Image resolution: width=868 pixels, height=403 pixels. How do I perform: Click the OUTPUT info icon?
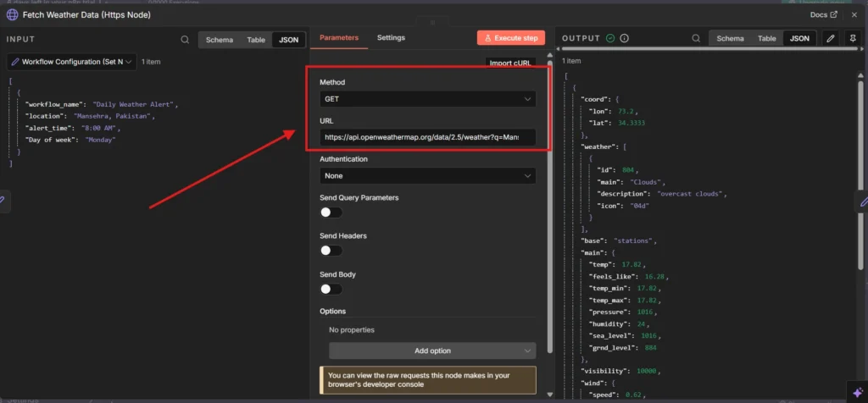click(x=625, y=38)
